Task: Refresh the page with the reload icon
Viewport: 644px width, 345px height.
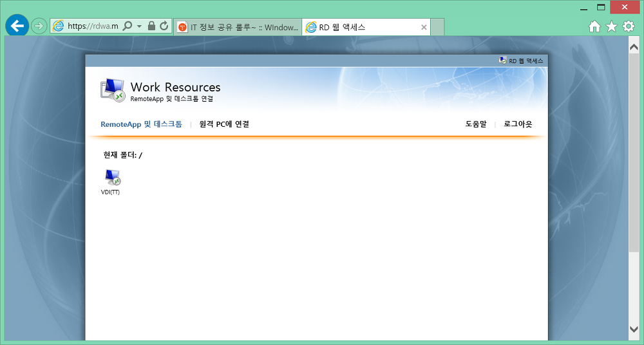Action: click(x=164, y=26)
